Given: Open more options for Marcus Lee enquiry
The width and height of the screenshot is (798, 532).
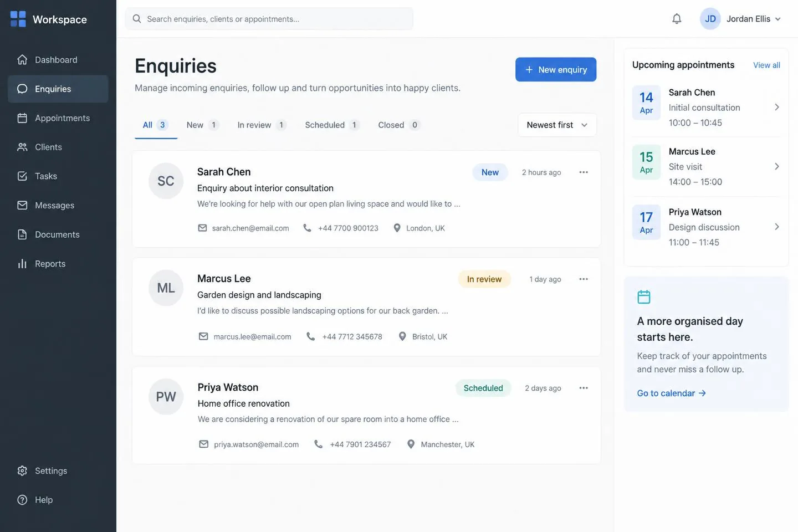Looking at the screenshot, I should coord(584,279).
